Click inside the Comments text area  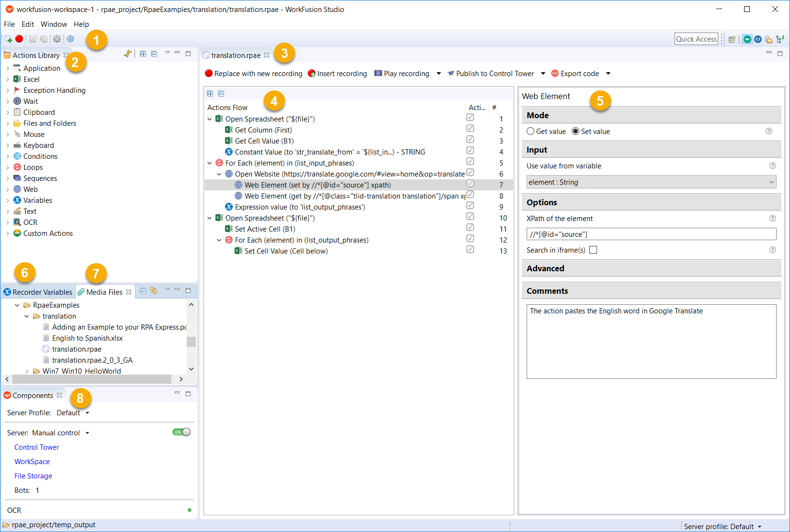point(651,342)
